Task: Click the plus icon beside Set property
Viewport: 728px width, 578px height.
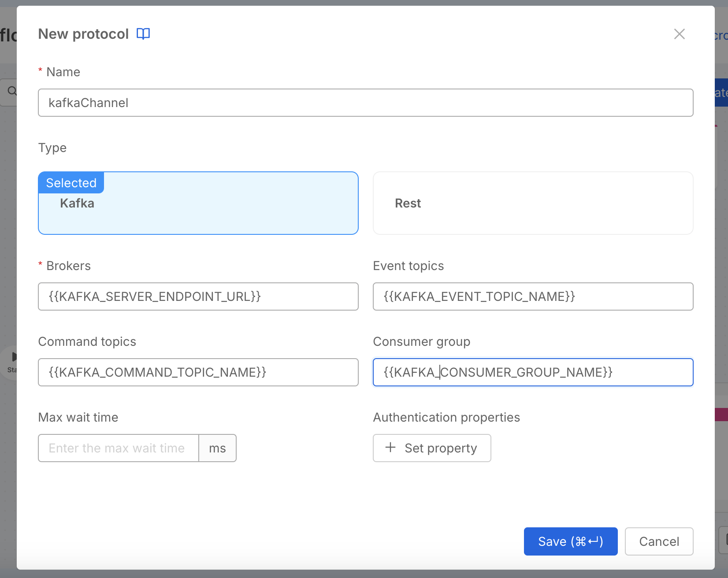Action: pos(390,448)
